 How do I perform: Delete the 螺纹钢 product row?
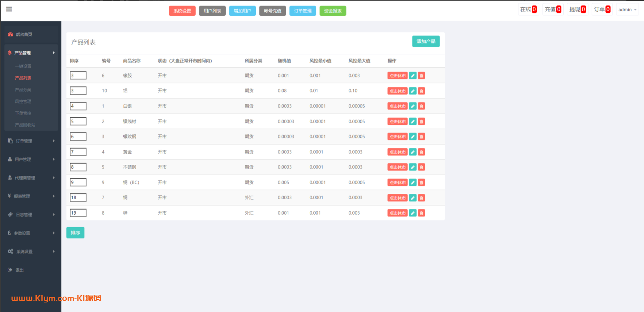tap(421, 137)
